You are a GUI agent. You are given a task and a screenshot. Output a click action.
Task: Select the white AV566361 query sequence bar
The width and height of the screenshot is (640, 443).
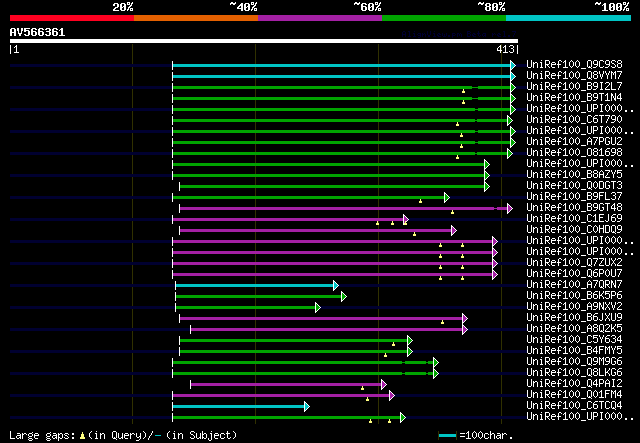coord(264,41)
